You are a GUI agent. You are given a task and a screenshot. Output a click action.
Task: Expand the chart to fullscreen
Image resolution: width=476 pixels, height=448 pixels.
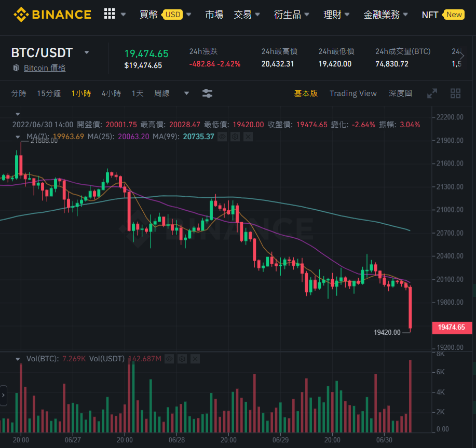432,93
